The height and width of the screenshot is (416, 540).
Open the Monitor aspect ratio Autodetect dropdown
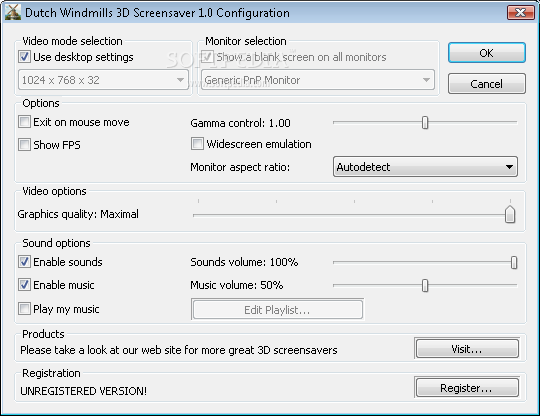pyautogui.click(x=425, y=167)
